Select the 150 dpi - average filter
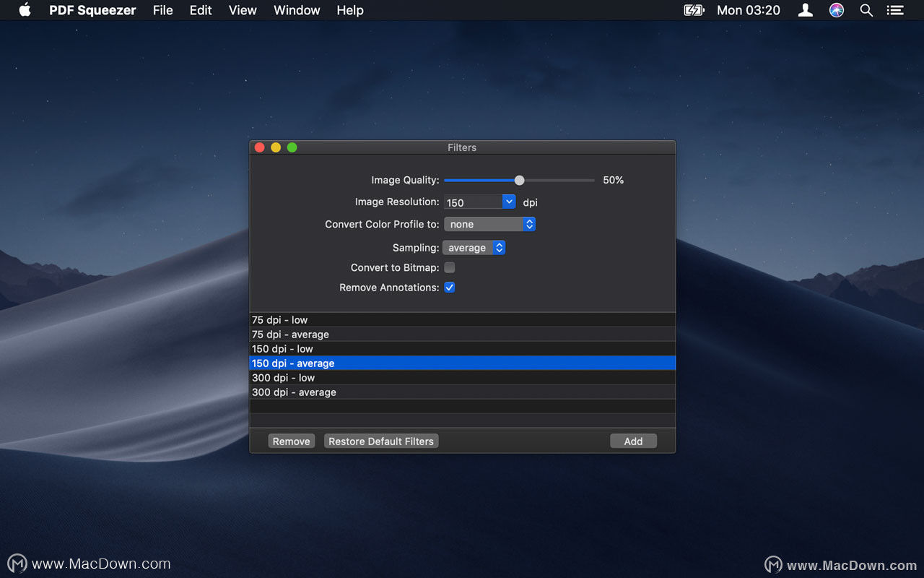This screenshot has width=924, height=578. tap(462, 363)
